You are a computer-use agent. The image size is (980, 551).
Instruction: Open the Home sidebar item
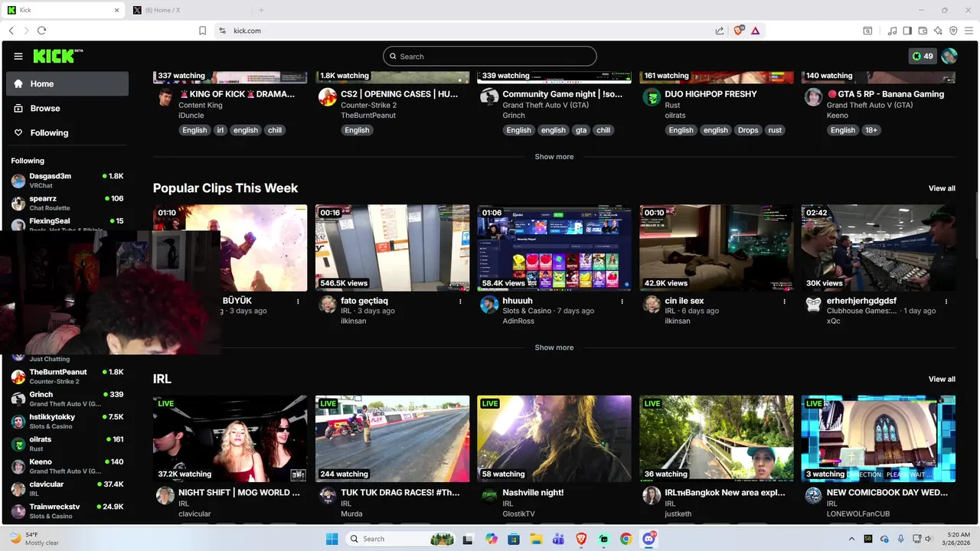tap(67, 84)
